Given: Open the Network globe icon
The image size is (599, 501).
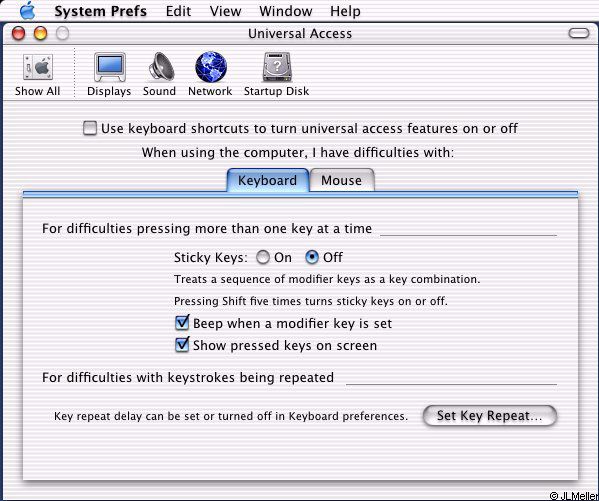Looking at the screenshot, I should pos(211,67).
